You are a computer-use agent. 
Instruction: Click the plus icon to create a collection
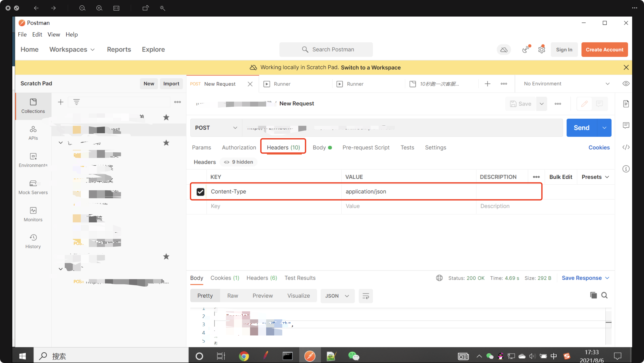61,102
